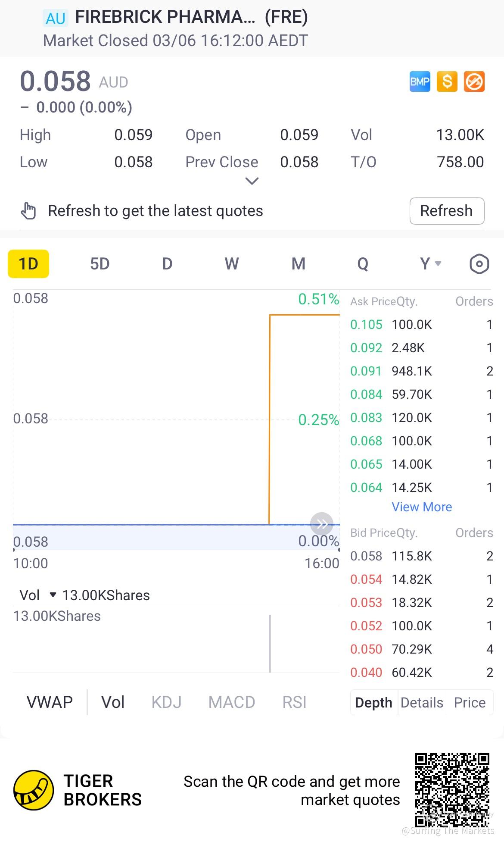Tap the orange dollar sign icon
The width and height of the screenshot is (504, 842).
coord(447,81)
